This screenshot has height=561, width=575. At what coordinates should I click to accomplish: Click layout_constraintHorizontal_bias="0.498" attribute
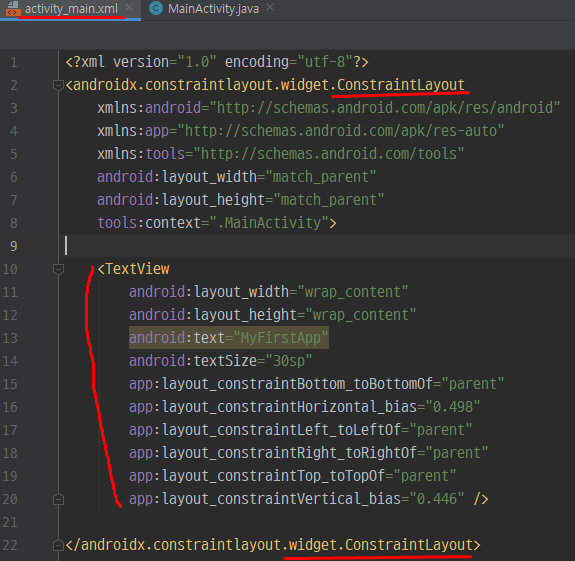coord(304,407)
